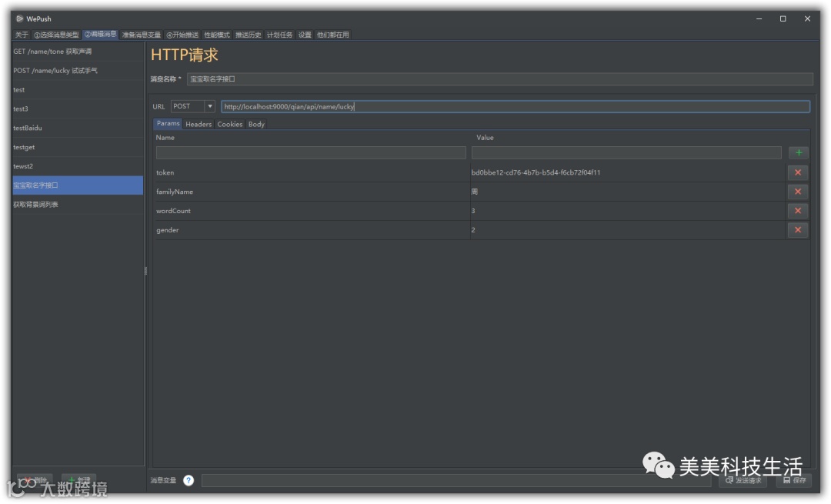Screen dimensions: 831x504
Task: Click the empty parameter Name input
Action: (x=311, y=152)
